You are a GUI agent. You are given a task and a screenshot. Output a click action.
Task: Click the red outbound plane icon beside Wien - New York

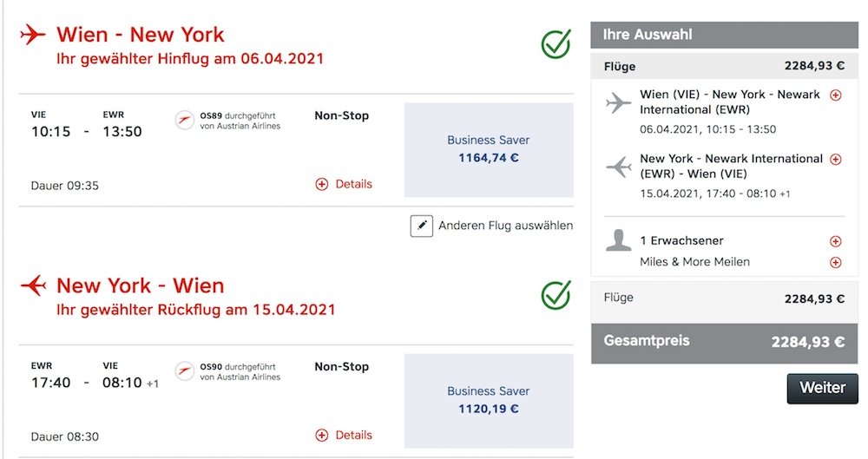pos(33,35)
